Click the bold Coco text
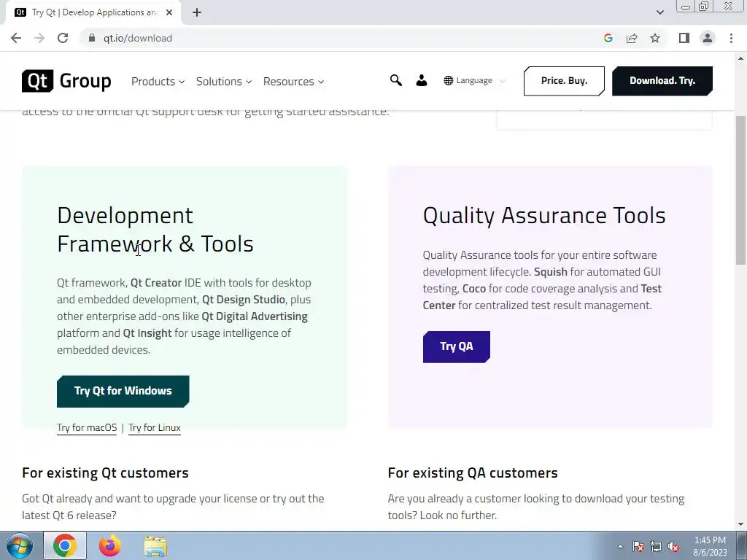747x560 pixels. pos(474,289)
